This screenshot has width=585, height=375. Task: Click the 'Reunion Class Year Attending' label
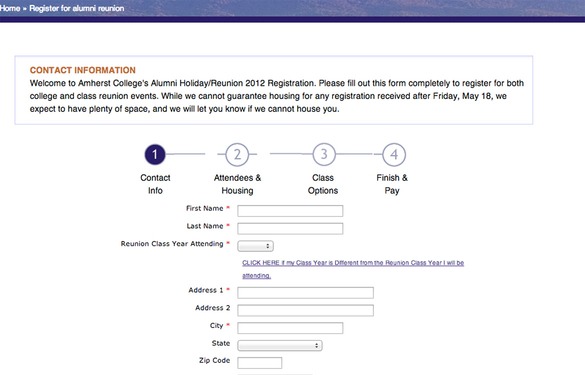[x=172, y=244]
